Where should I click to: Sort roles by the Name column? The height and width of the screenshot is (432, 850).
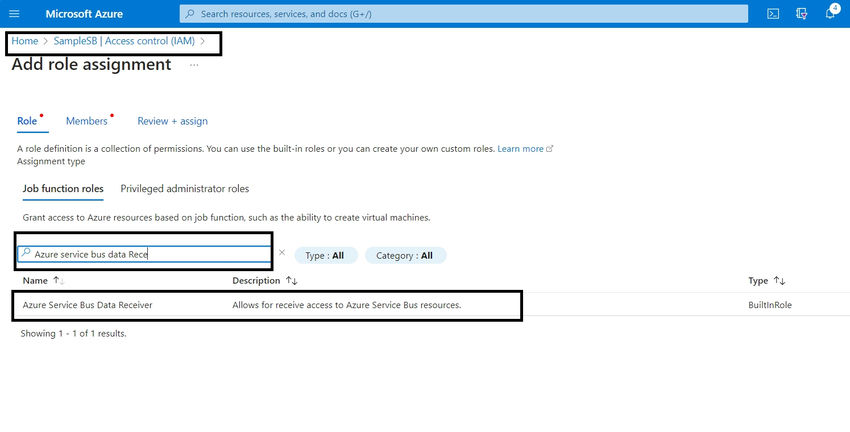[x=43, y=281]
